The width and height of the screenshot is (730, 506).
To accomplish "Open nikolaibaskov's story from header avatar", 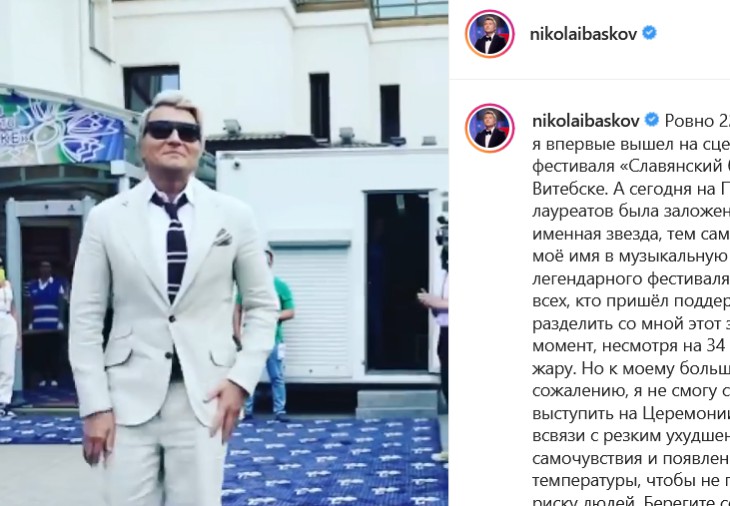I will pos(489,34).
